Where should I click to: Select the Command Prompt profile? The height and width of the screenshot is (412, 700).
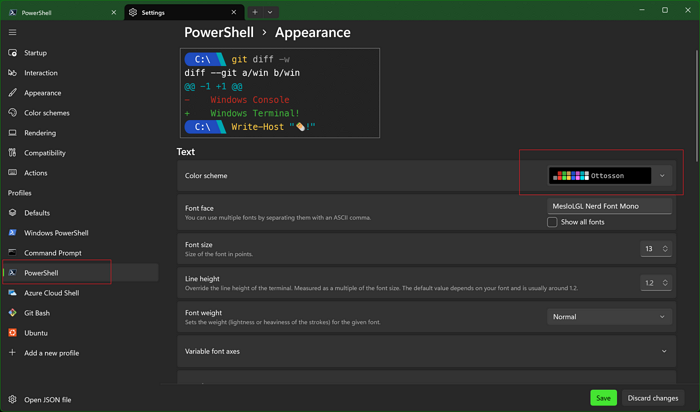coord(80,253)
